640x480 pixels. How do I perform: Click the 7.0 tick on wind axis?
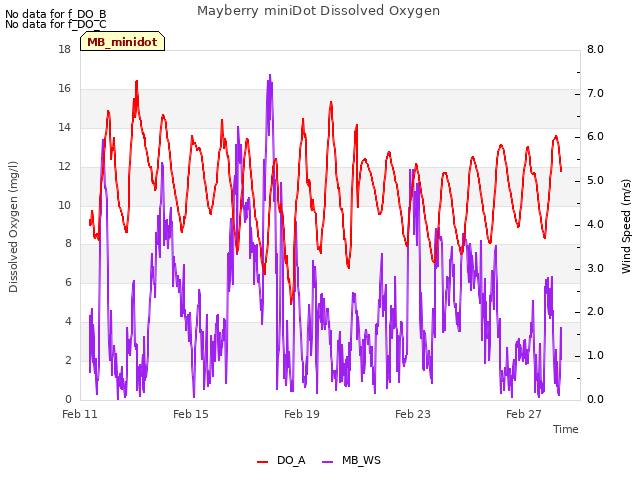pyautogui.click(x=595, y=93)
